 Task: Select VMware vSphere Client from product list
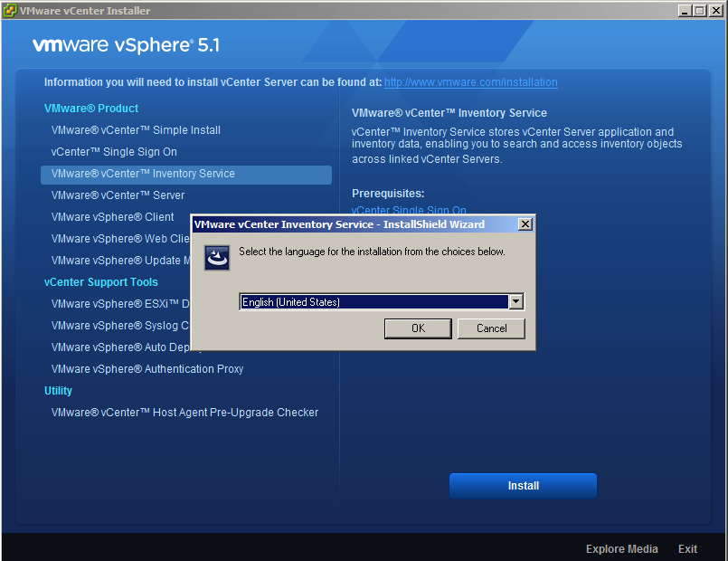[x=113, y=217]
